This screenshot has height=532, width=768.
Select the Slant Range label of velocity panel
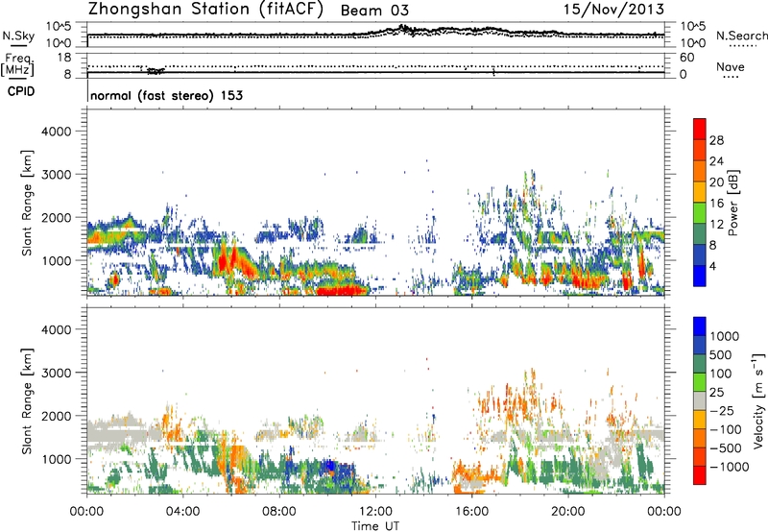(x=27, y=401)
